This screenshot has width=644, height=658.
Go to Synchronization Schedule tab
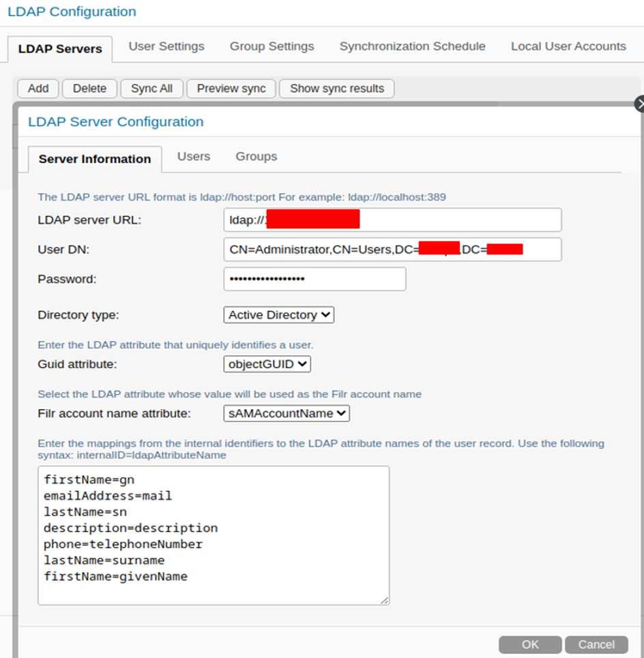pos(412,46)
